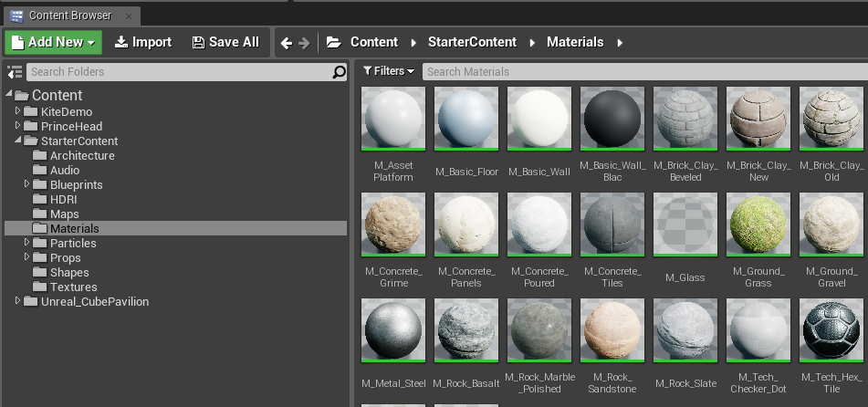Close the Content Browser tab

coord(129,16)
